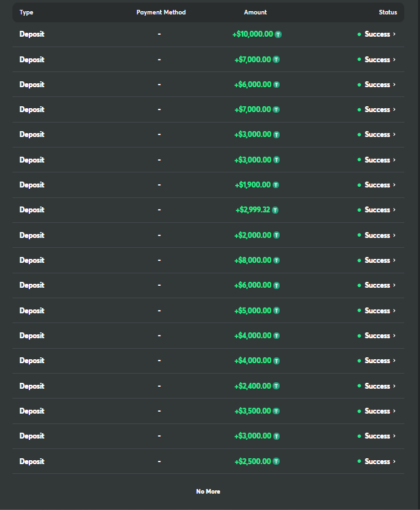Open Success status for the $8,000.00 deposit
This screenshot has width=420, height=510.
[377, 260]
